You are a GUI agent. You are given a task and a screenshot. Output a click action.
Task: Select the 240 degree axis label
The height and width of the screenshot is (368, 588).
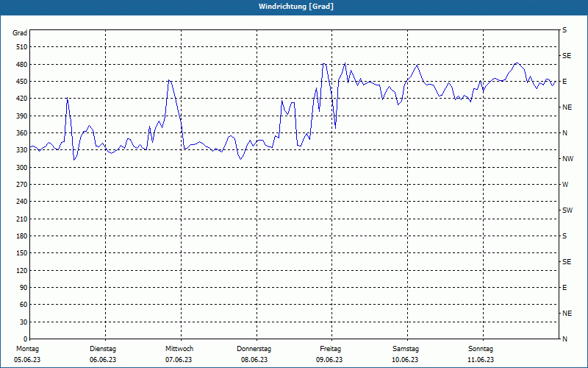(x=22, y=201)
